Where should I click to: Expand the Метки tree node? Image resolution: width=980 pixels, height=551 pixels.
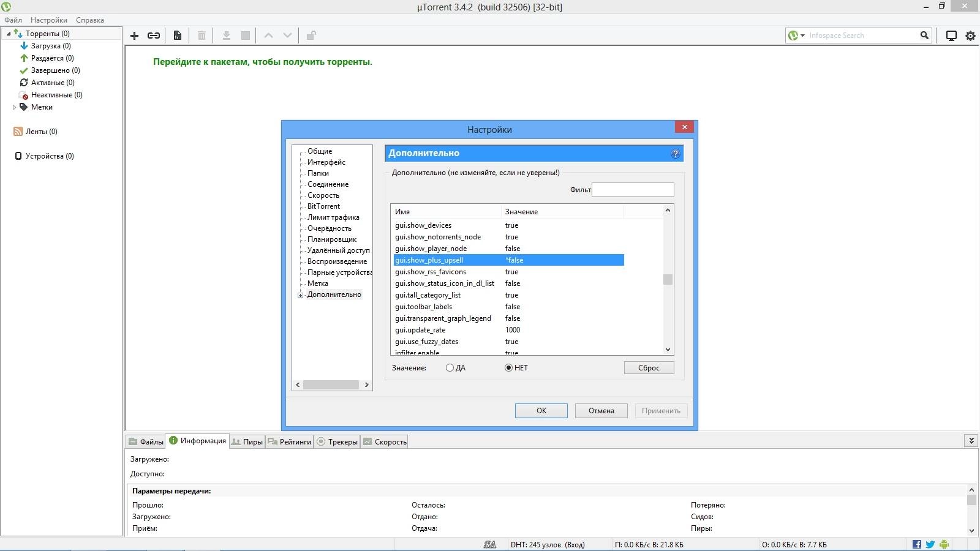(14, 107)
